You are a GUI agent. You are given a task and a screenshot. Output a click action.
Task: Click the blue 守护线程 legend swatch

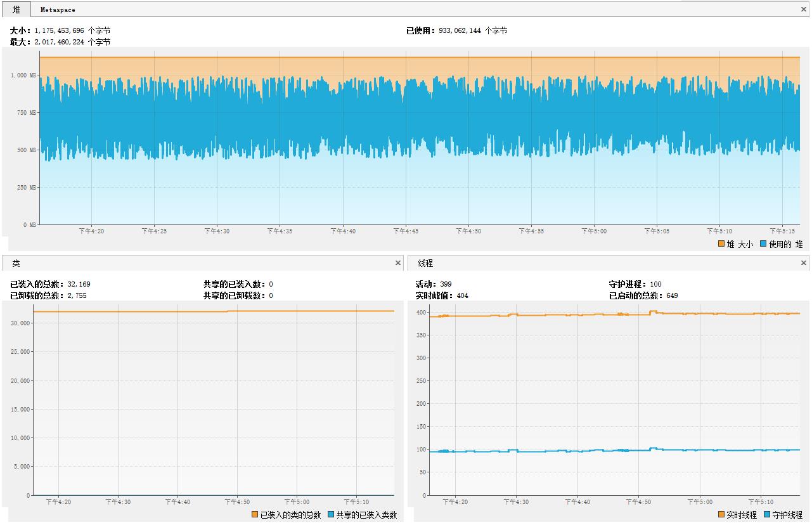pyautogui.click(x=767, y=515)
